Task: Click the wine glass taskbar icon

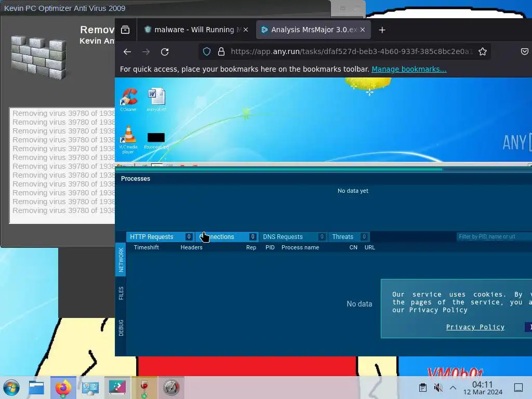Action: tap(144, 388)
